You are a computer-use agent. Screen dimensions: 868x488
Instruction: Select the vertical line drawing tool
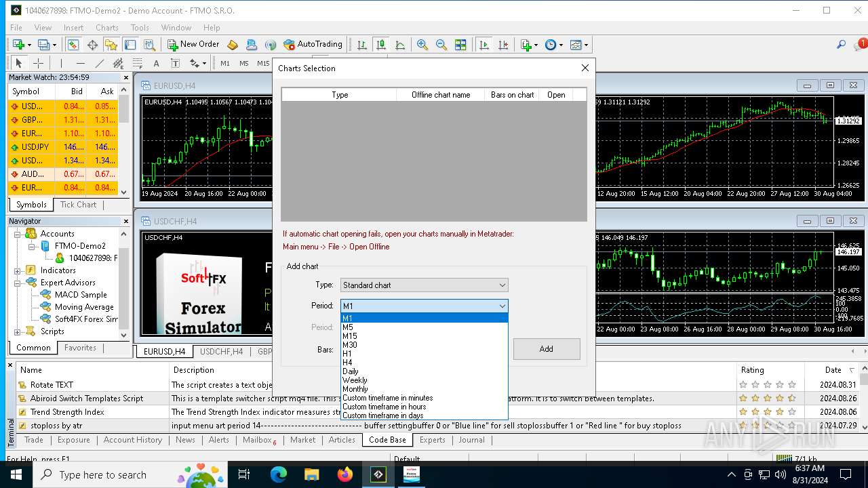pos(61,63)
